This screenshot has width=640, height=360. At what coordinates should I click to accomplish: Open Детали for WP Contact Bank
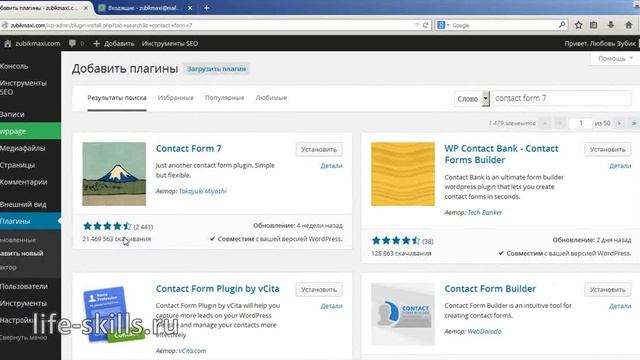pyautogui.click(x=620, y=166)
